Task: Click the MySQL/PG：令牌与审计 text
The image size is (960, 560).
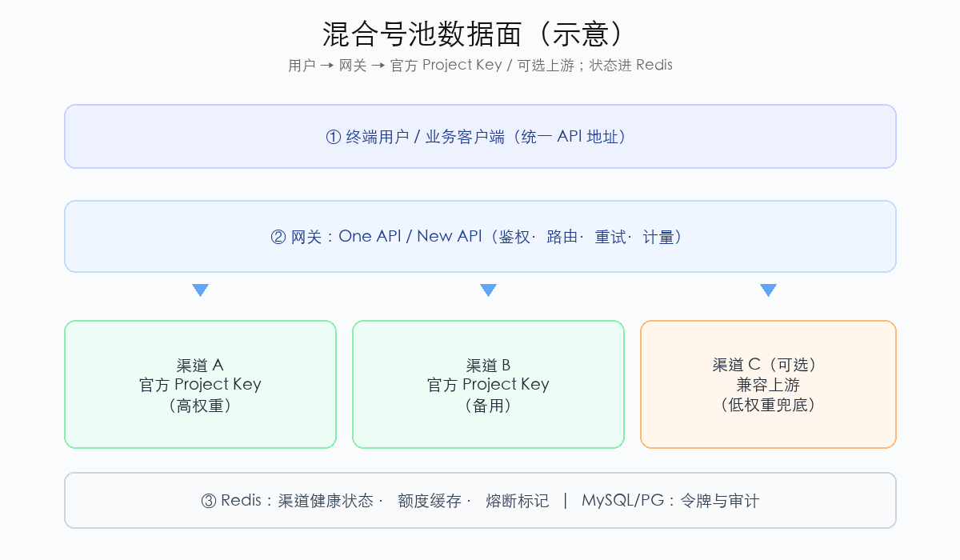Action: click(x=670, y=502)
